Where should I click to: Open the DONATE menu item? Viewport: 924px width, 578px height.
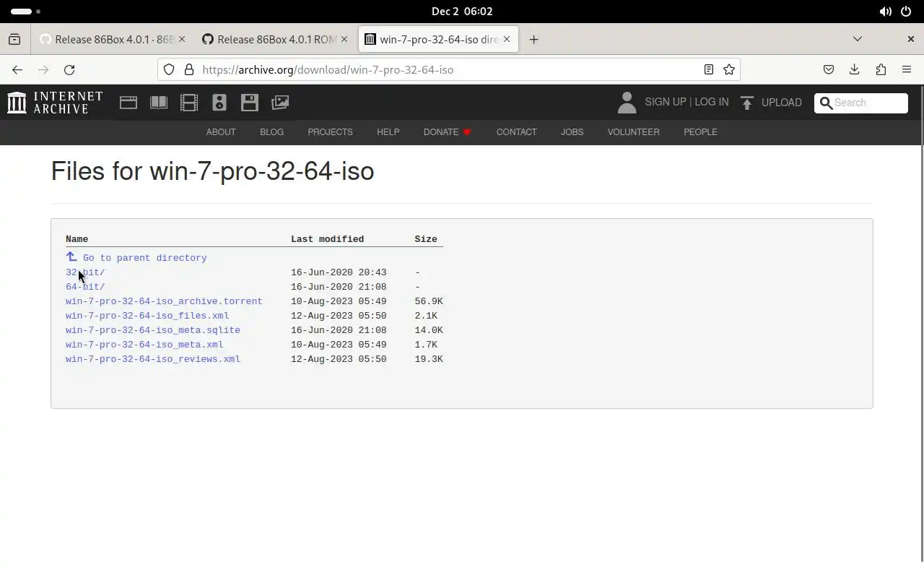pyautogui.click(x=448, y=132)
